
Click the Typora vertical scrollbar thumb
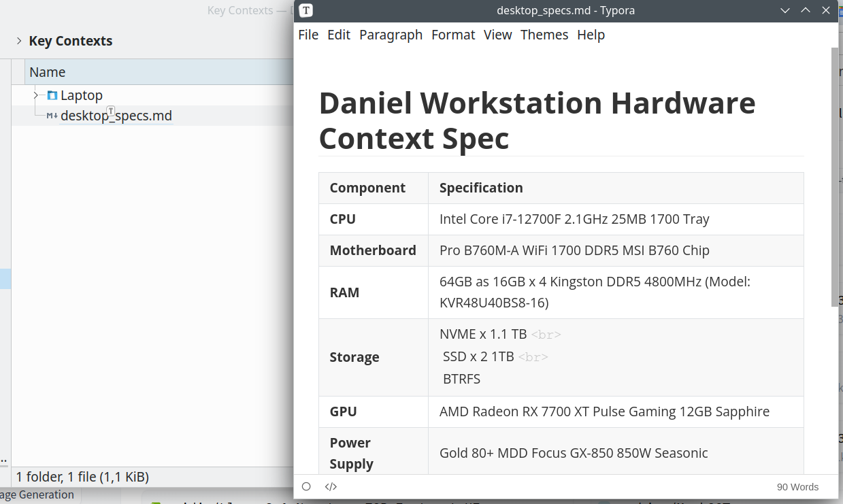pyautogui.click(x=835, y=177)
